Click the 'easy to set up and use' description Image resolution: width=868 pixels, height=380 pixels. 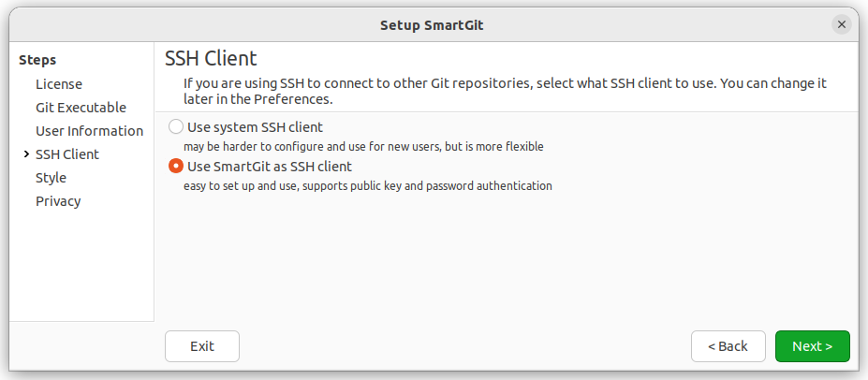[x=368, y=186]
